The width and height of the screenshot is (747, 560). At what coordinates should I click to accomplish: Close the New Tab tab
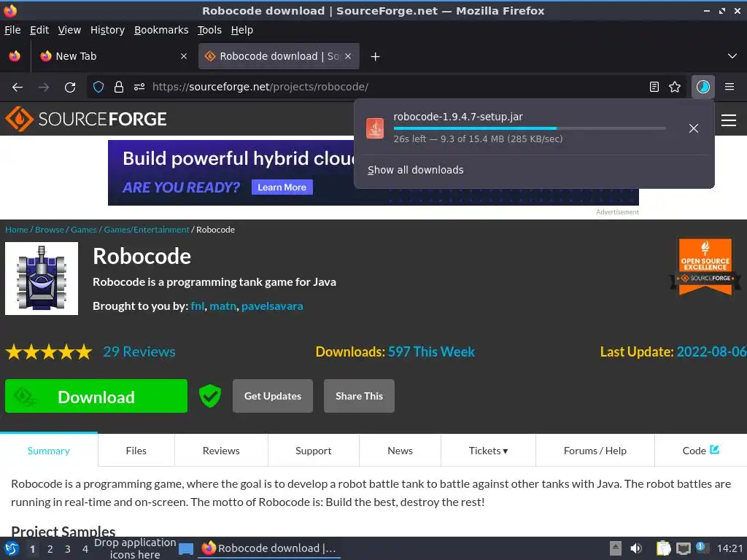point(184,56)
